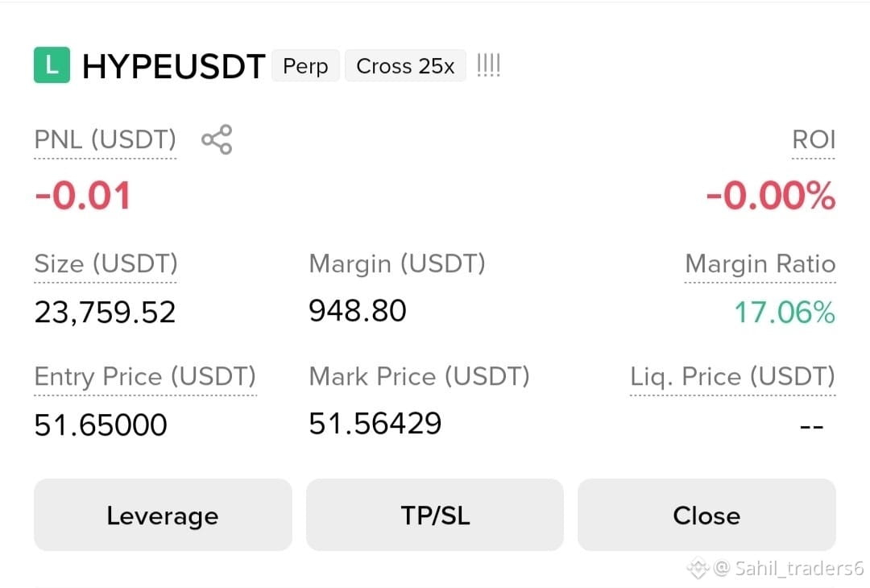Open the Cross 25x margin mode tag
Image resolution: width=870 pixels, height=588 pixels.
click(x=405, y=66)
